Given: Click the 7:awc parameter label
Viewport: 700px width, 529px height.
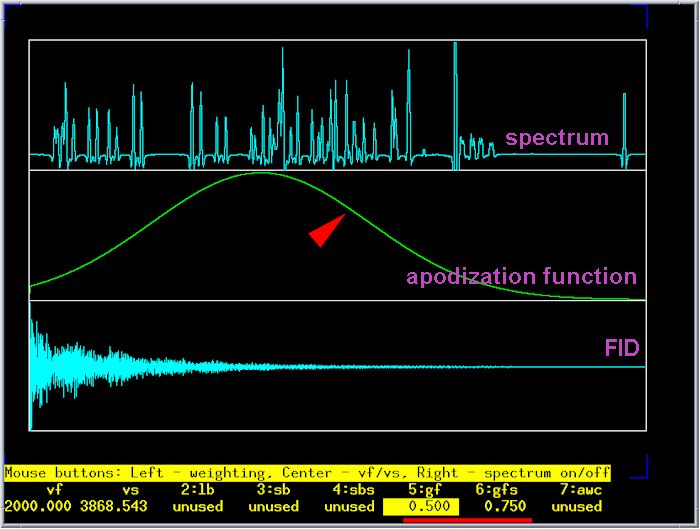Looking at the screenshot, I should tap(581, 490).
